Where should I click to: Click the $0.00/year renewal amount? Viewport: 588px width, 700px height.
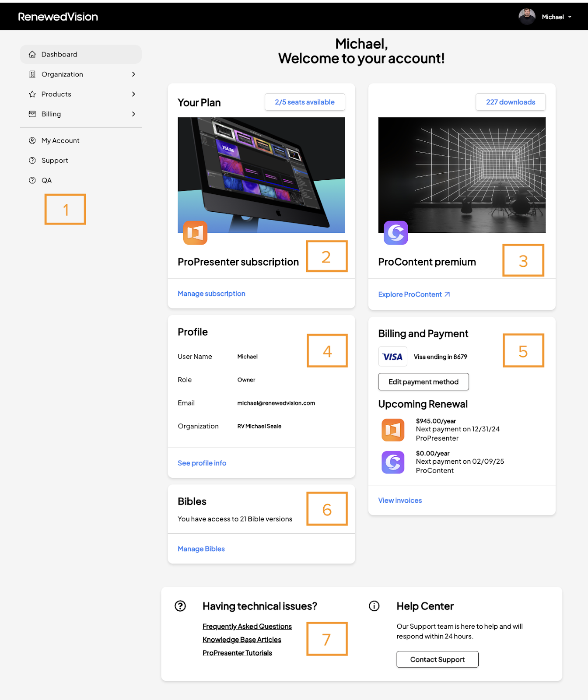[x=433, y=453]
